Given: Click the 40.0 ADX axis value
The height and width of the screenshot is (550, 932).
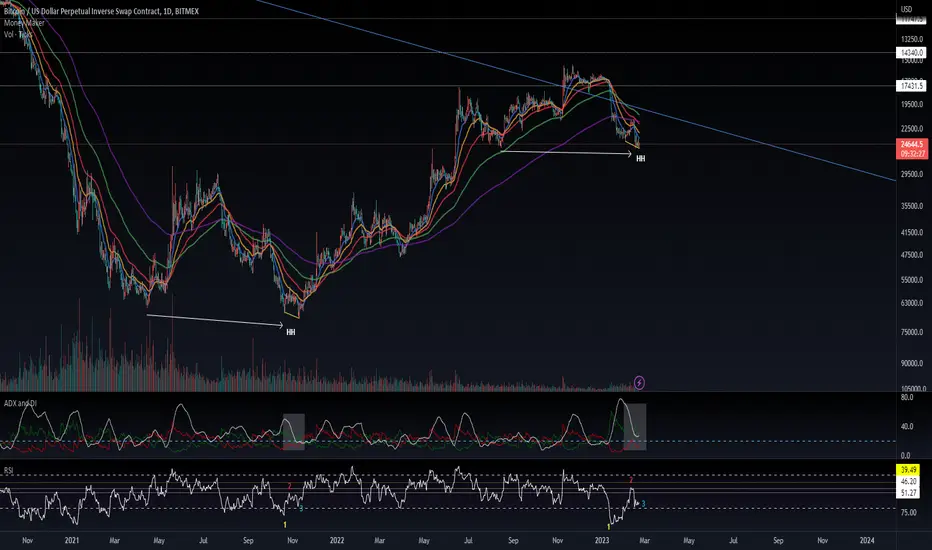Looking at the screenshot, I should click(x=907, y=426).
